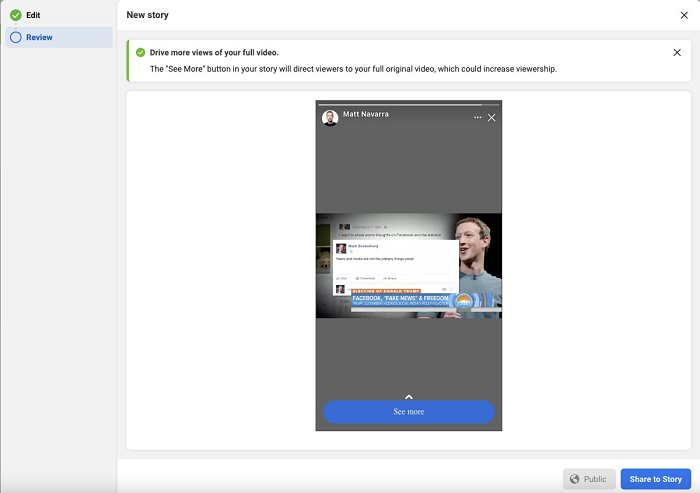
Task: Close the New story dialog
Action: point(684,15)
